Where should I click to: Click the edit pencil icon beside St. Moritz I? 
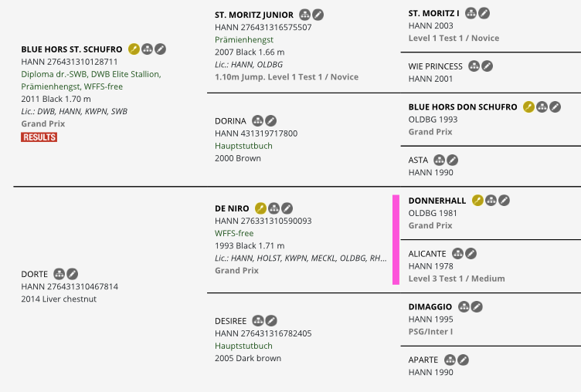pyautogui.click(x=484, y=13)
